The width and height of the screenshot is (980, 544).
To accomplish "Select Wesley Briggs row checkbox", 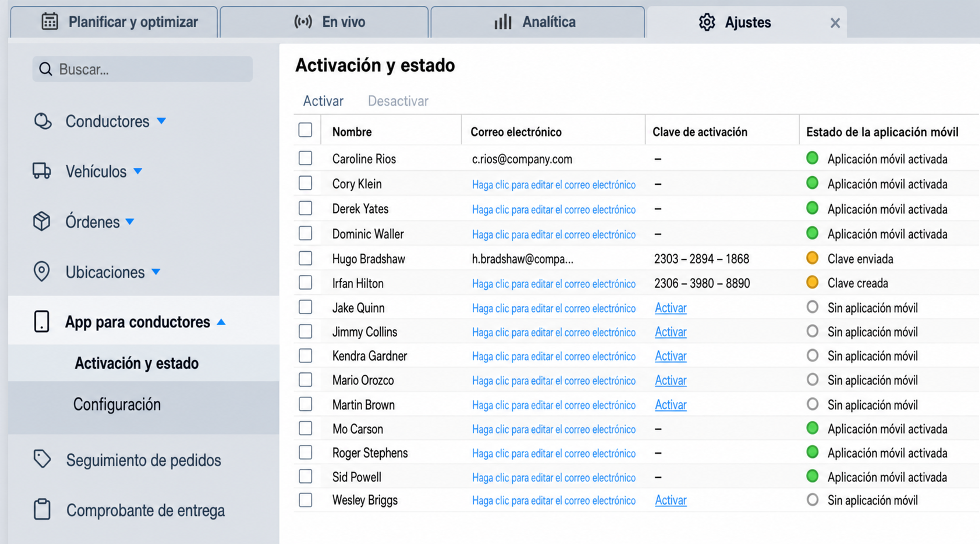I will tap(305, 500).
